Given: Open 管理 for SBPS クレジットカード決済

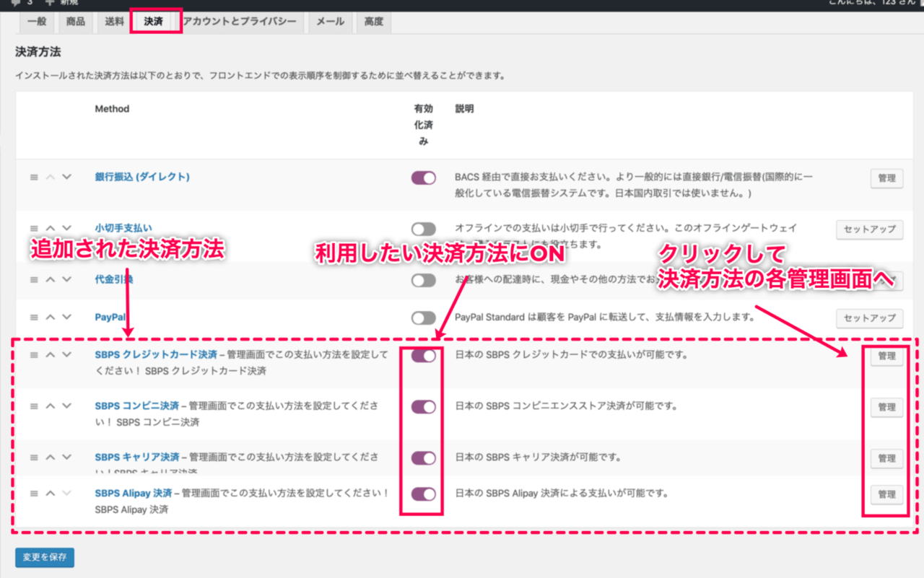Looking at the screenshot, I should (886, 356).
